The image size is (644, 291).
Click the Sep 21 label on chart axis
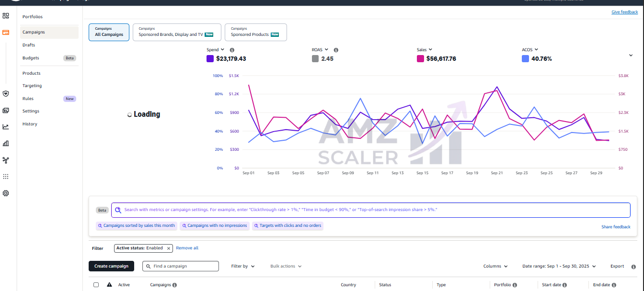496,173
